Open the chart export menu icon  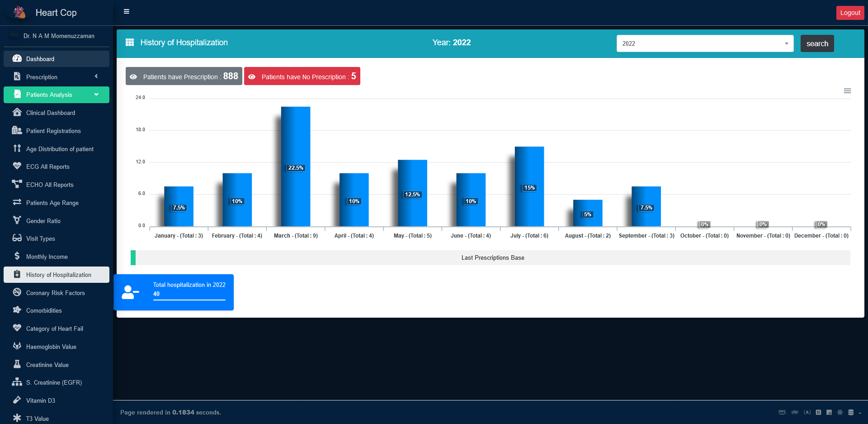coord(847,91)
